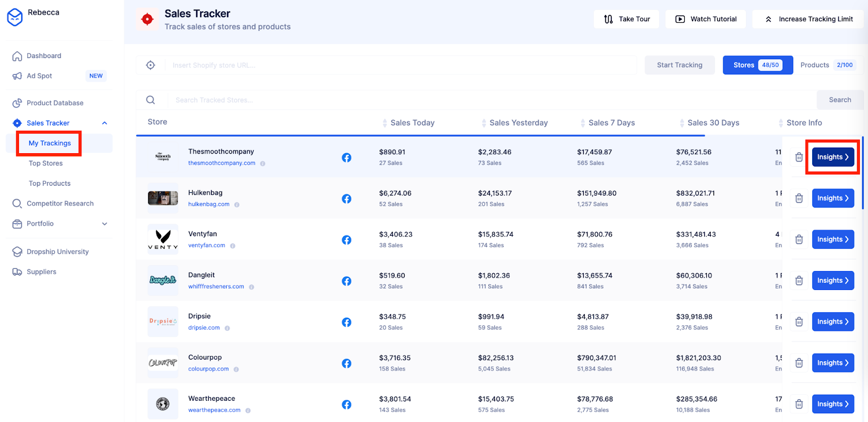Open the Facebook icon for Colourpop

(x=347, y=363)
